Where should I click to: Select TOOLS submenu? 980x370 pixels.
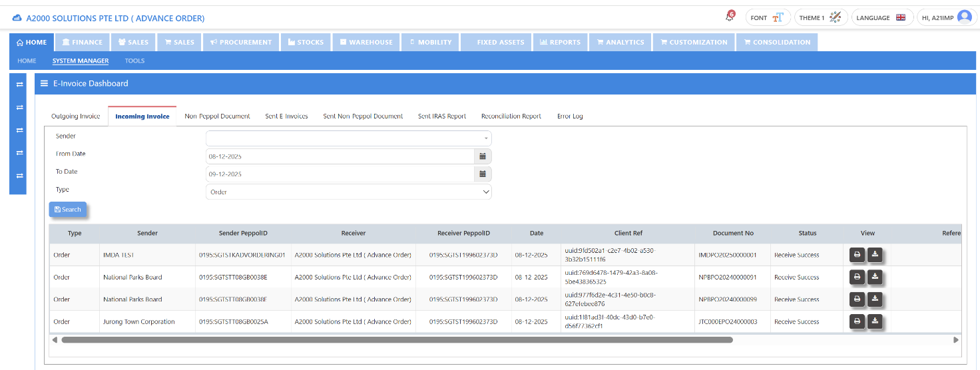pos(134,61)
